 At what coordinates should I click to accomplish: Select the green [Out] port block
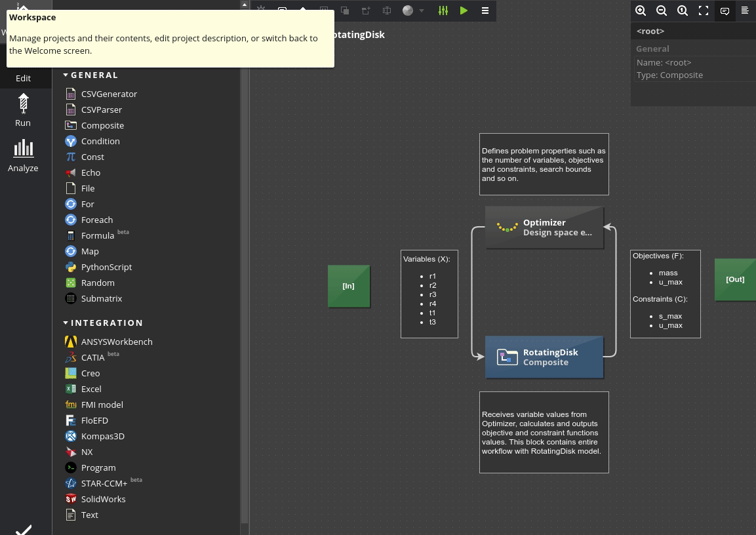click(735, 279)
